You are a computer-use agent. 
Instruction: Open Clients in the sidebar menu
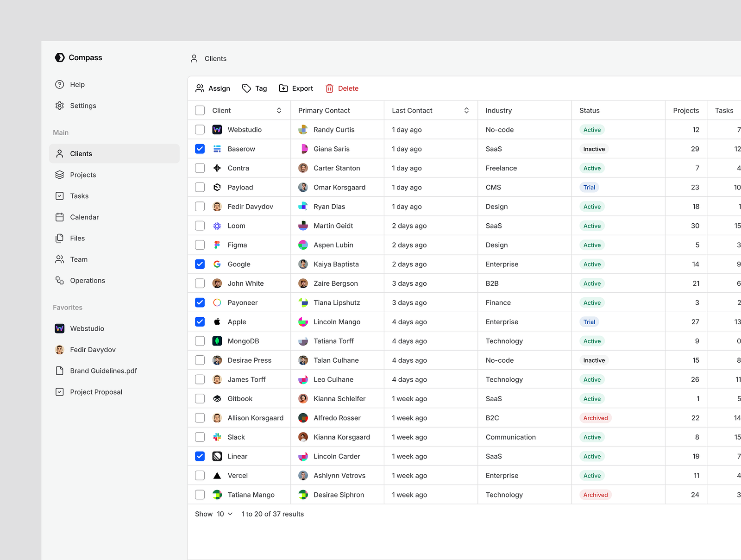coord(114,153)
